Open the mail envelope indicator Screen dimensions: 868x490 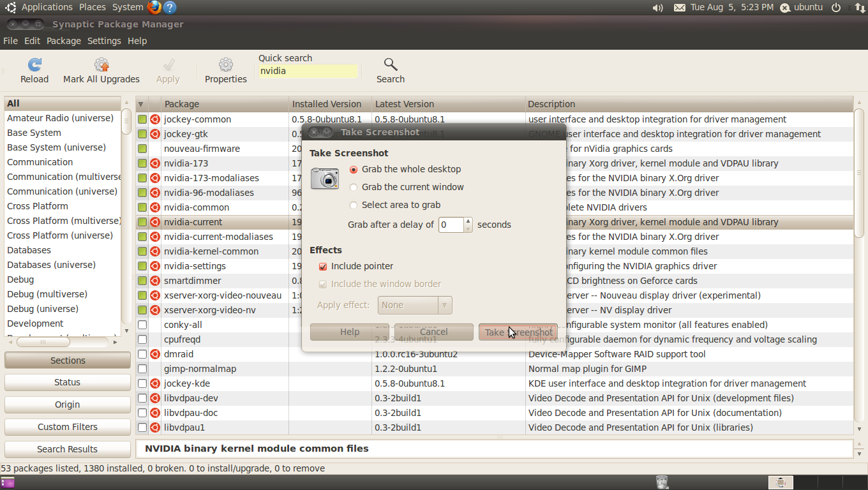[680, 8]
